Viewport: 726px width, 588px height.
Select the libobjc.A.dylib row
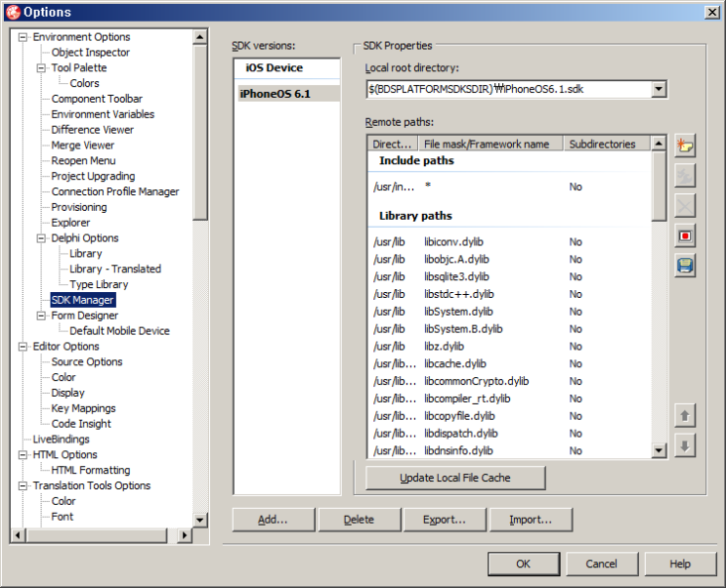pyautogui.click(x=509, y=260)
